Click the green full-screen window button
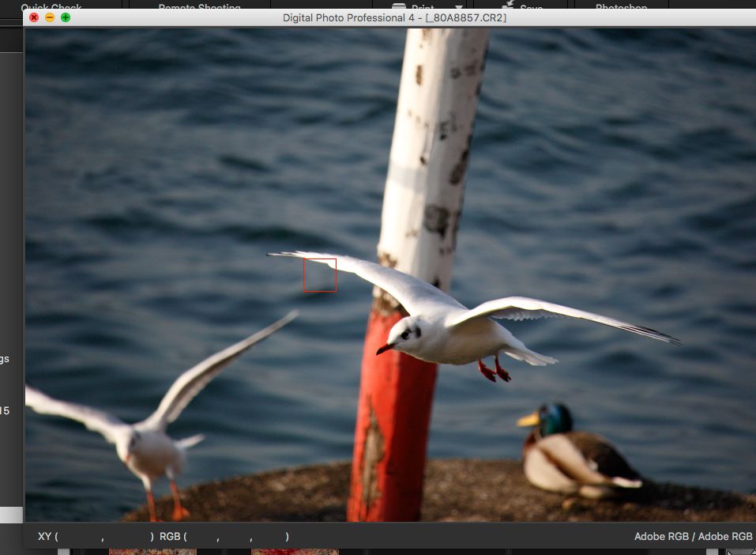The image size is (756, 555). 66,17
